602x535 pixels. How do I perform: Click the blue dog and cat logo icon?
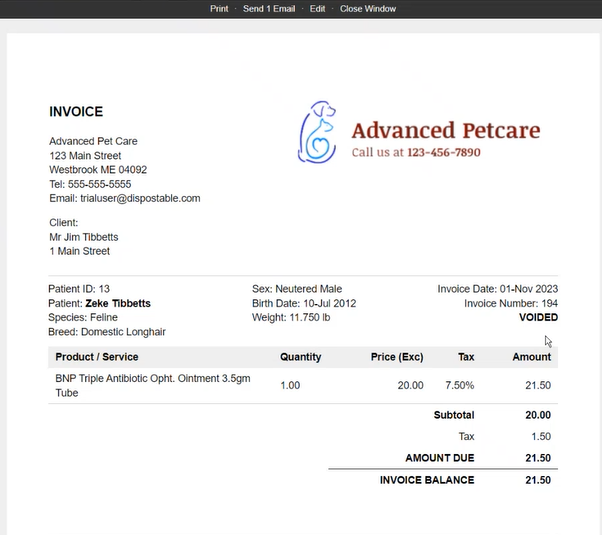pos(319,131)
